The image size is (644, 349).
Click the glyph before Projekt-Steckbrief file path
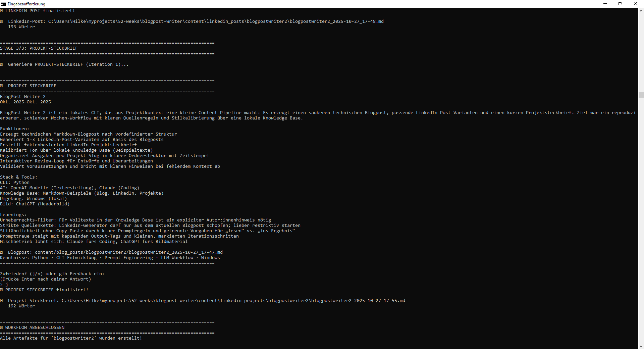[2, 301]
